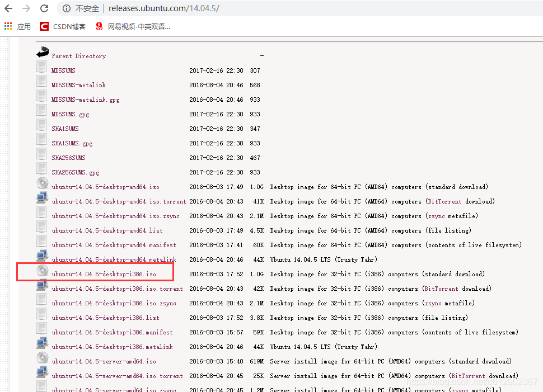Open the 应用 apps grid icon
This screenshot has height=392, width=543.
(x=8, y=26)
